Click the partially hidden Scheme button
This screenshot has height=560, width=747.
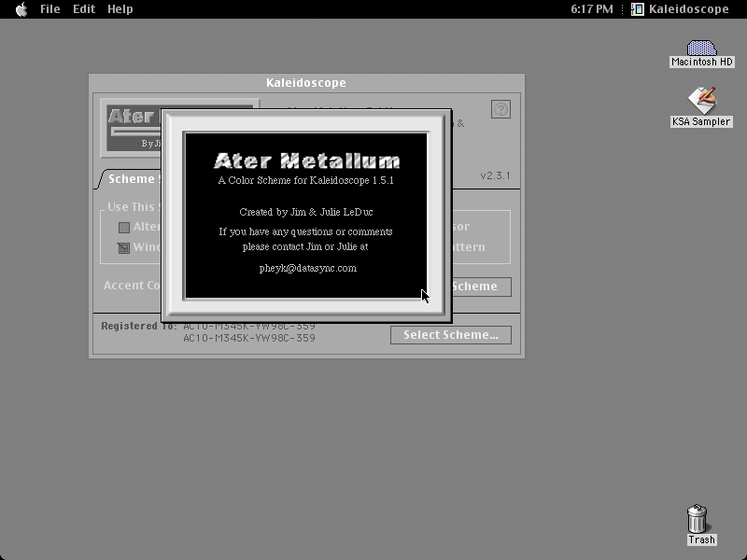click(481, 287)
